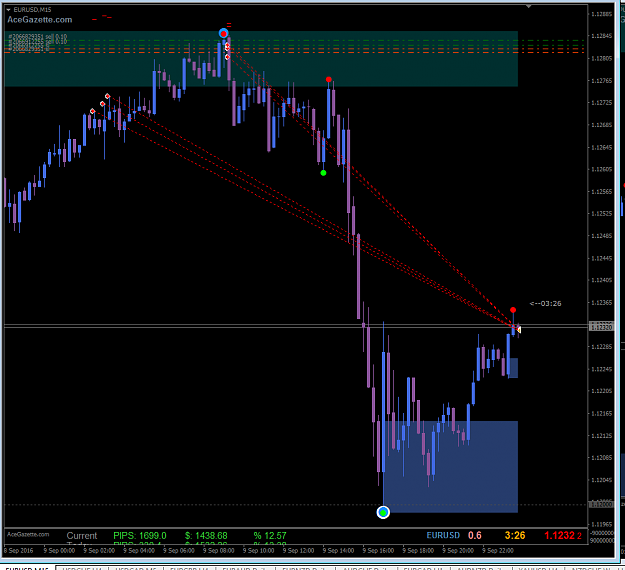Click the 9 Sep 16:00 time label

tap(378, 550)
